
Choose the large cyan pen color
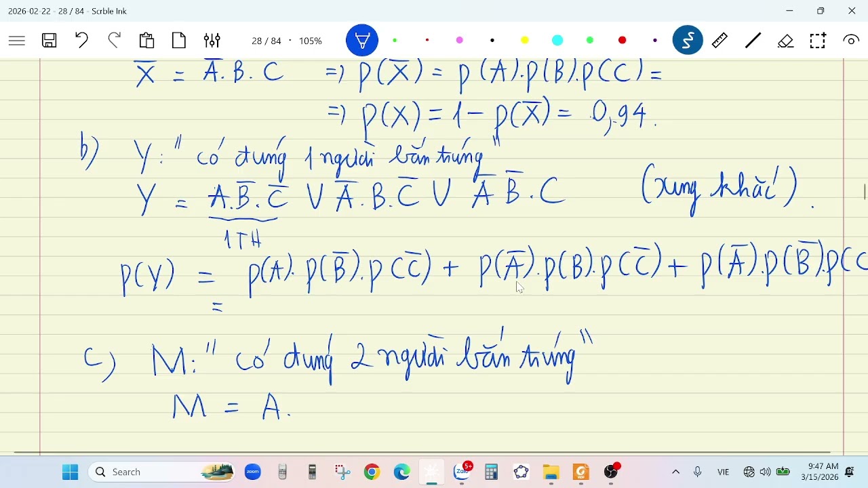coord(557,41)
